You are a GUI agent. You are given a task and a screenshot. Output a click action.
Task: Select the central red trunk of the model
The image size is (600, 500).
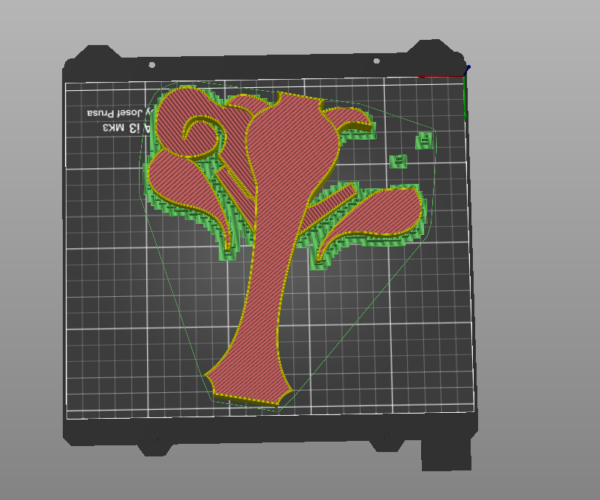tap(270, 250)
